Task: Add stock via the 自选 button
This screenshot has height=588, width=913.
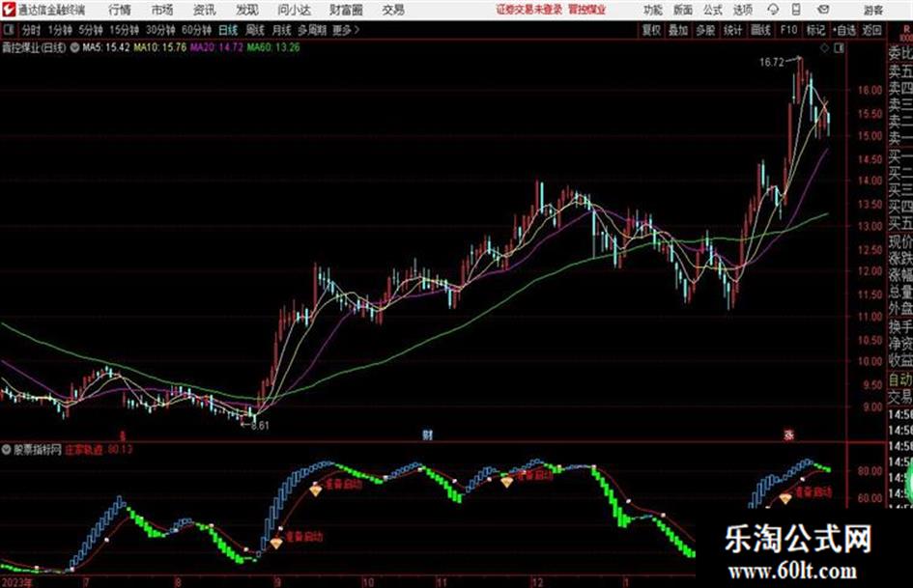Action: pyautogui.click(x=843, y=30)
